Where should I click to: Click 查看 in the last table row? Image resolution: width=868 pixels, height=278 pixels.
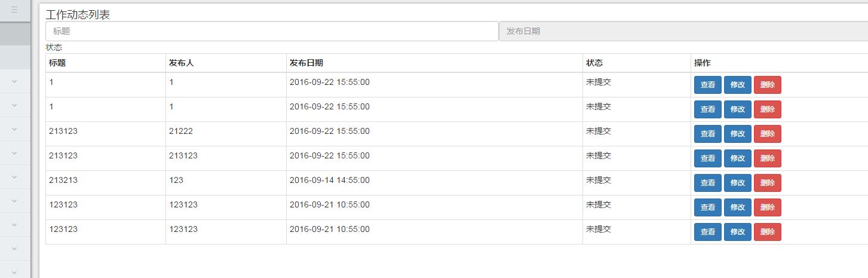click(708, 232)
